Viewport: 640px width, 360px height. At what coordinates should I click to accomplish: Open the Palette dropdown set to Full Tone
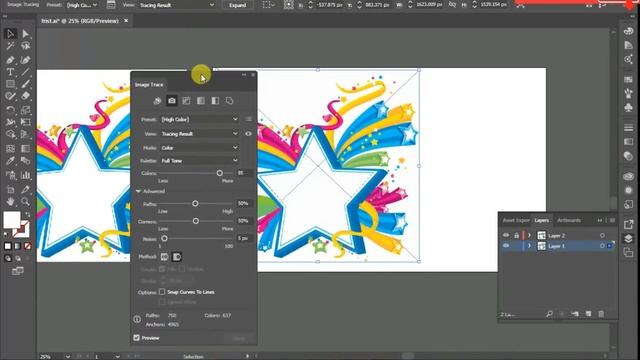click(200, 161)
